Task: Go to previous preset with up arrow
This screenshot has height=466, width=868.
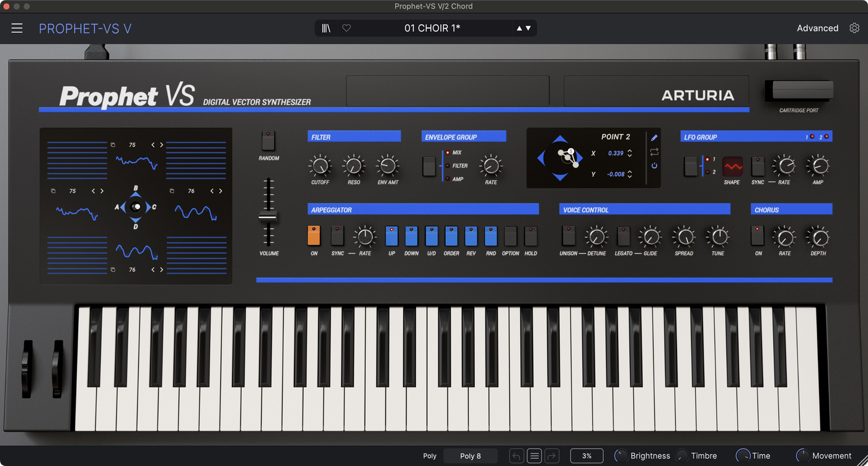Action: [520, 28]
